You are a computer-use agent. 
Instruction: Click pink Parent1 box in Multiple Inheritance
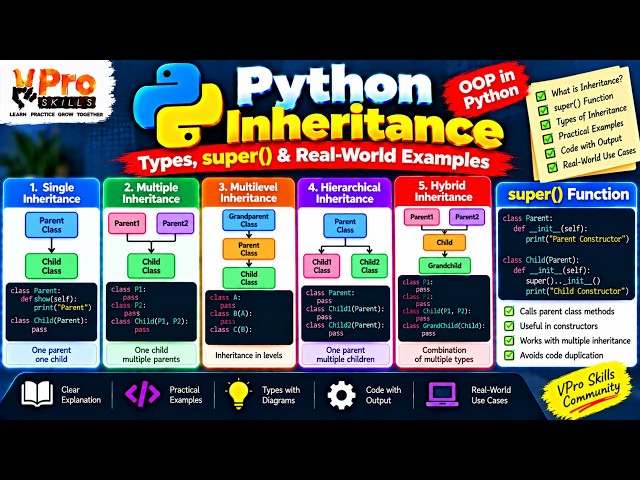[x=127, y=223]
